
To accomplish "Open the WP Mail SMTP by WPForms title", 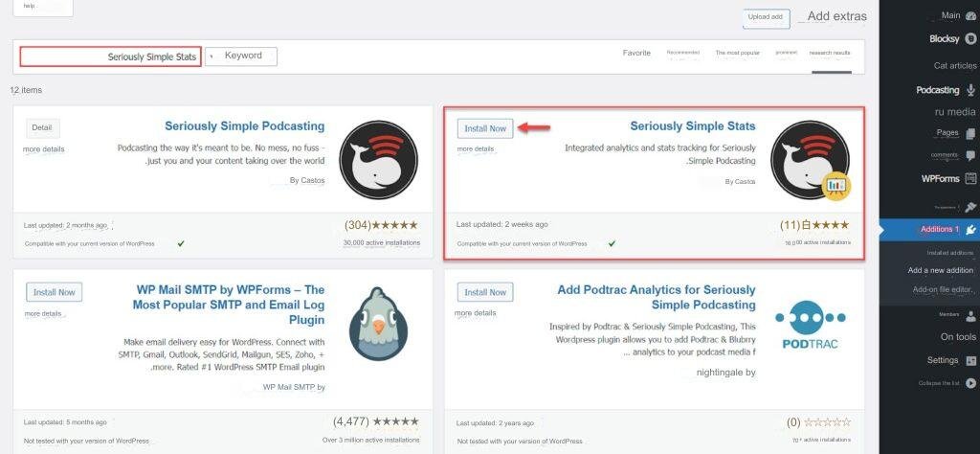I will point(228,306).
